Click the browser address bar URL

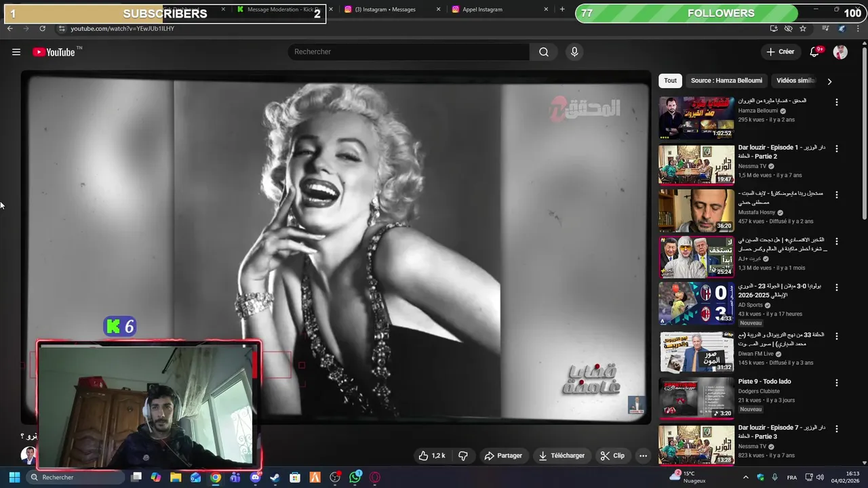coord(123,28)
